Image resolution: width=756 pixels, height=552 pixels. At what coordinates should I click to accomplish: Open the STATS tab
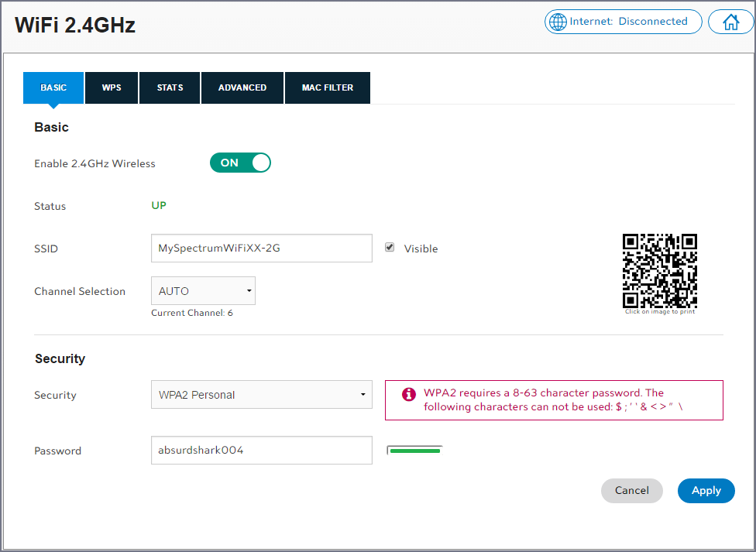coord(170,87)
